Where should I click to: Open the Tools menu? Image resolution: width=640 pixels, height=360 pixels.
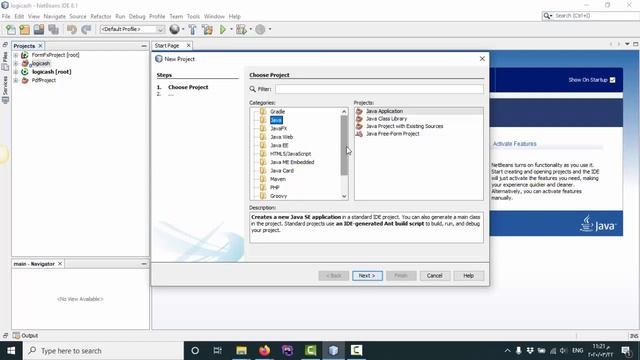[193, 16]
